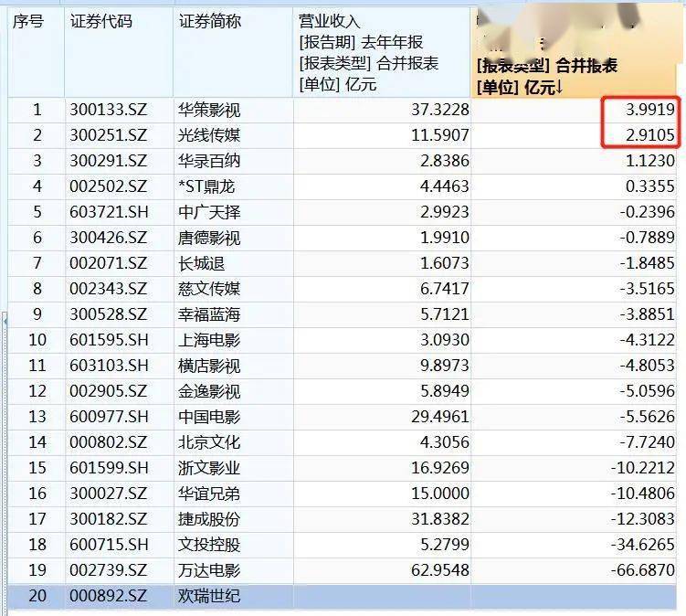The width and height of the screenshot is (686, 616).
Task: Click value 1.1230
Action: [x=650, y=161]
